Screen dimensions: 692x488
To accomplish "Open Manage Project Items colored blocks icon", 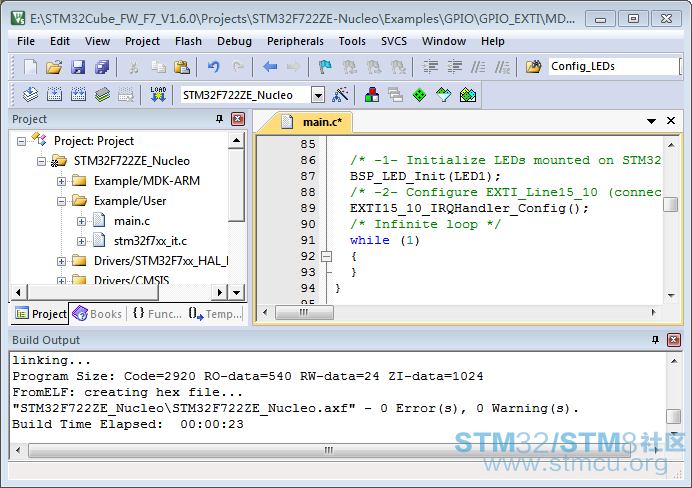I will 372,95.
